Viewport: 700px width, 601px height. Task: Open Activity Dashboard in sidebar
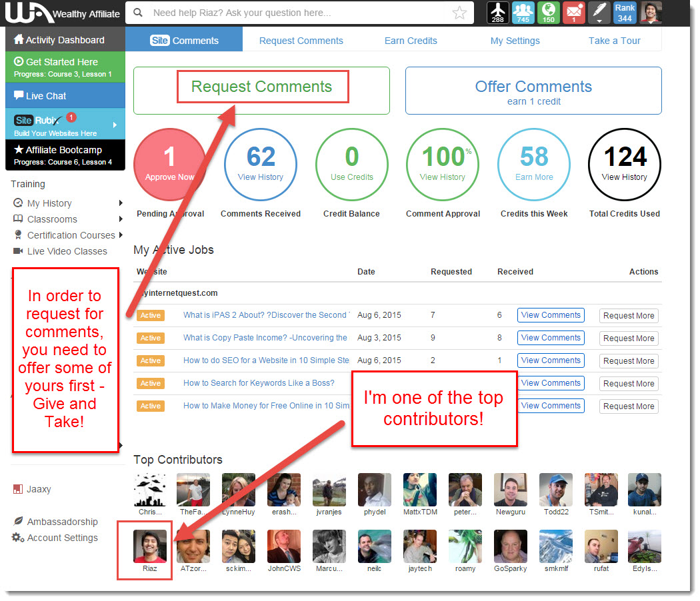[65, 40]
